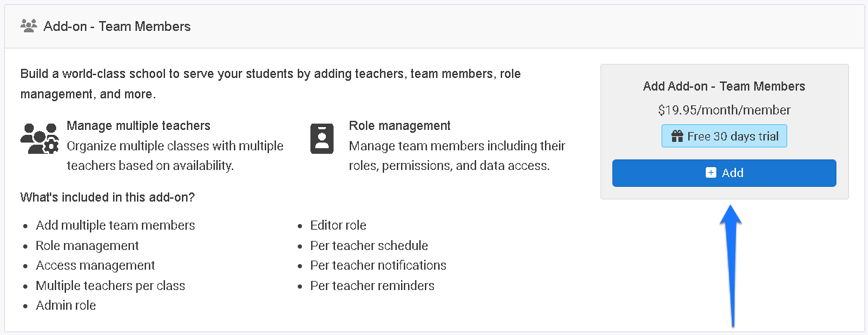Click the Manage multiple teachers heading
The width and height of the screenshot is (868, 335).
138,126
